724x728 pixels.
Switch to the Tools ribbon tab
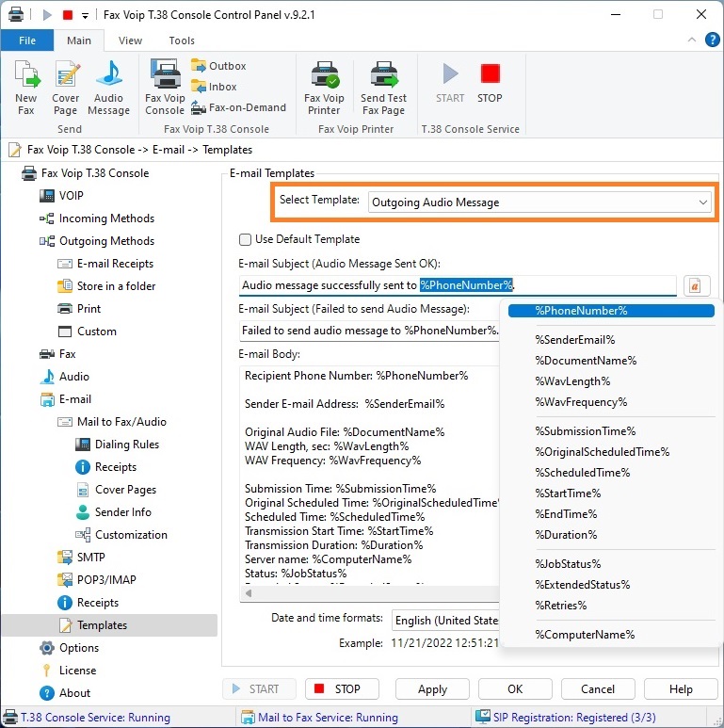pyautogui.click(x=182, y=40)
